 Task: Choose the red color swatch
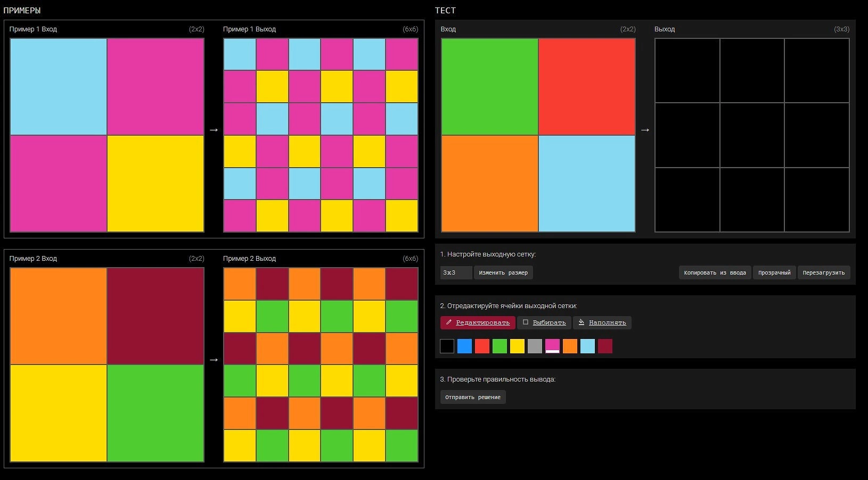pos(482,346)
